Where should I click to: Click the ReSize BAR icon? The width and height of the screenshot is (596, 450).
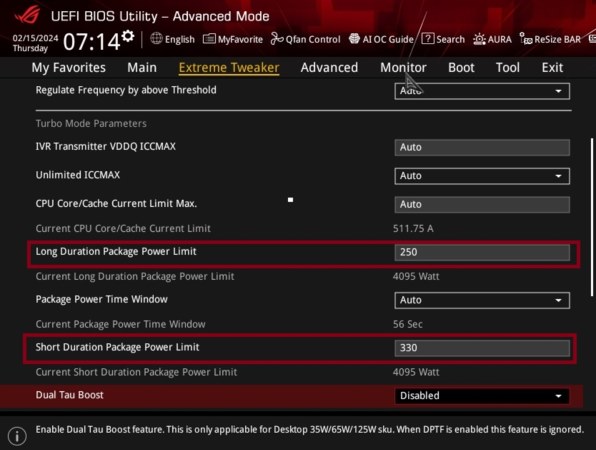[526, 39]
